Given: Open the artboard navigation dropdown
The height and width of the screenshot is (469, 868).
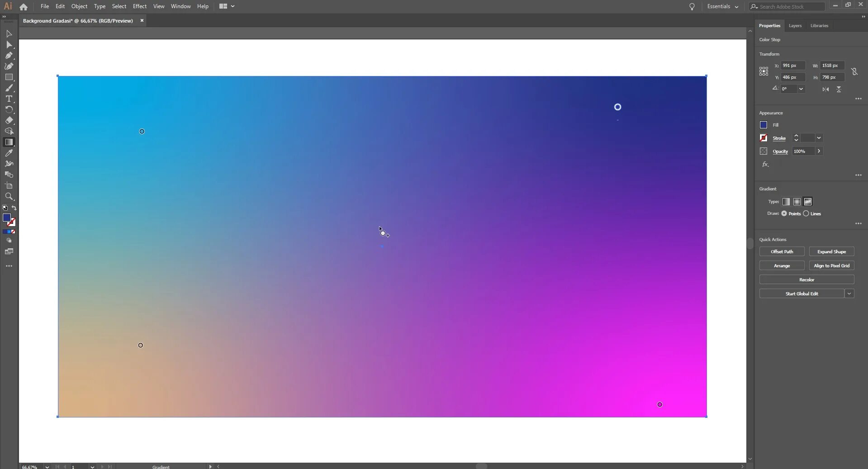Looking at the screenshot, I should click(x=92, y=467).
